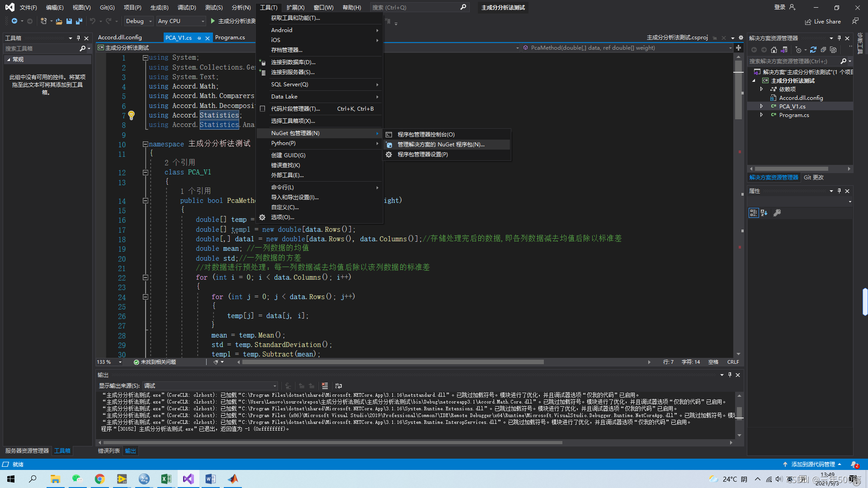Toggle auto-hide pin on Solution Explorer panel
868x488 pixels.
tap(839, 38)
